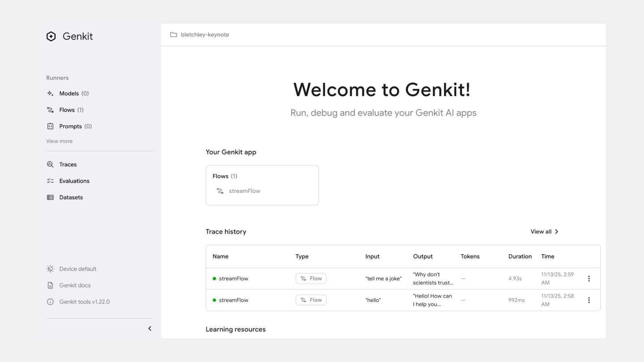This screenshot has width=644, height=362.
Task: Open the streamFlow trace with "hello" input
Action: (x=233, y=300)
